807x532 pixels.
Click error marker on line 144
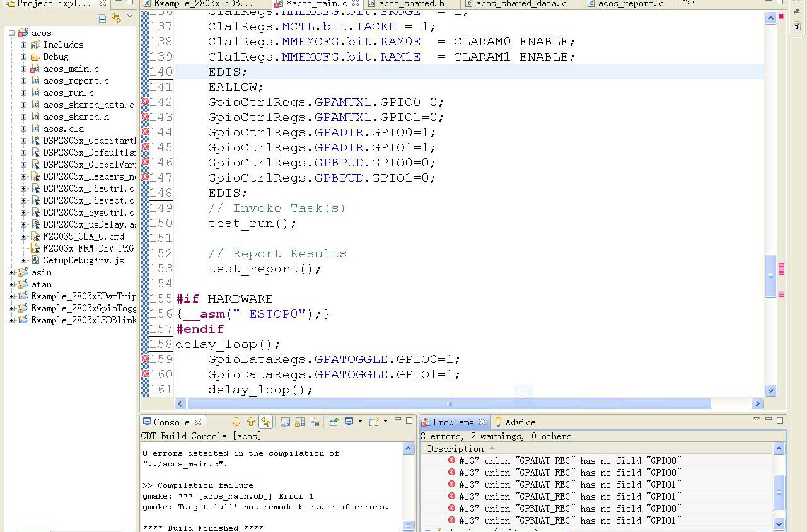pos(145,132)
